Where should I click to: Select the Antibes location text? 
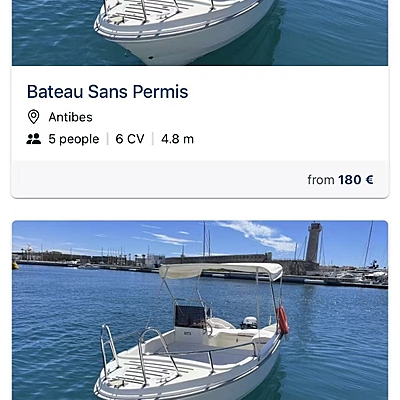tap(70, 117)
